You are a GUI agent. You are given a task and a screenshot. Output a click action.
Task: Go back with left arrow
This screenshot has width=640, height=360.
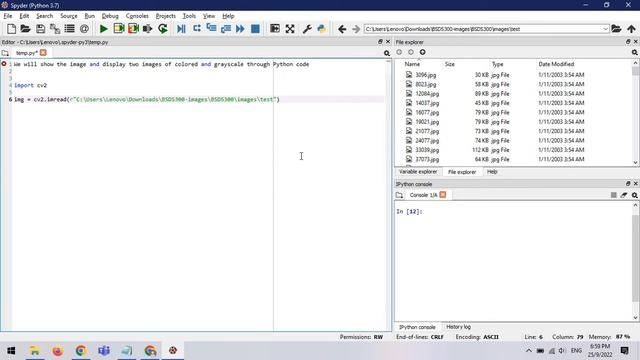pos(342,29)
